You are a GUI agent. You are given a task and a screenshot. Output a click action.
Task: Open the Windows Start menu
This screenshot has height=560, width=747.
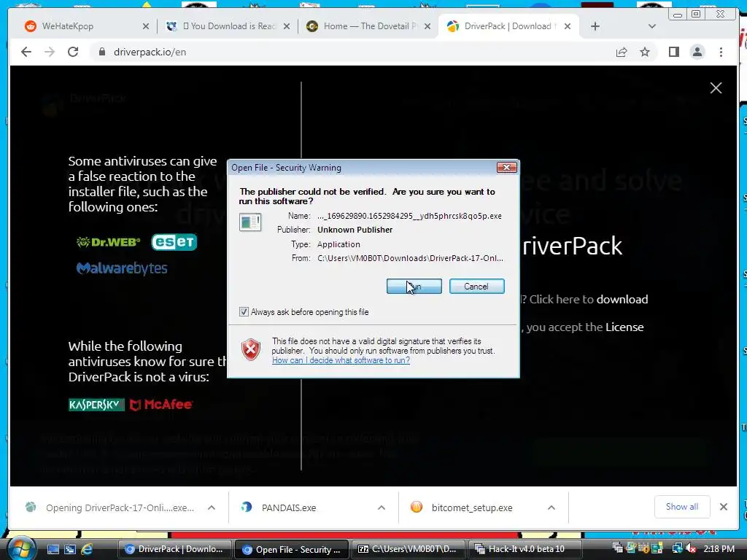[x=21, y=549]
